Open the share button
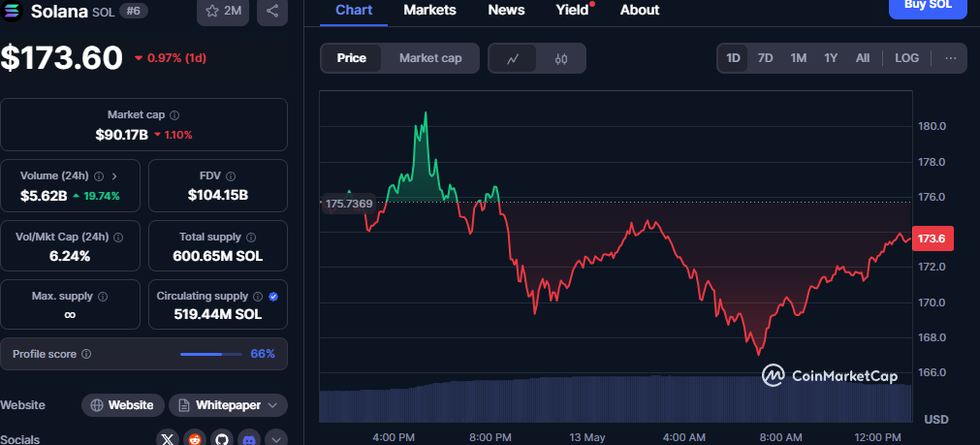 click(x=271, y=11)
